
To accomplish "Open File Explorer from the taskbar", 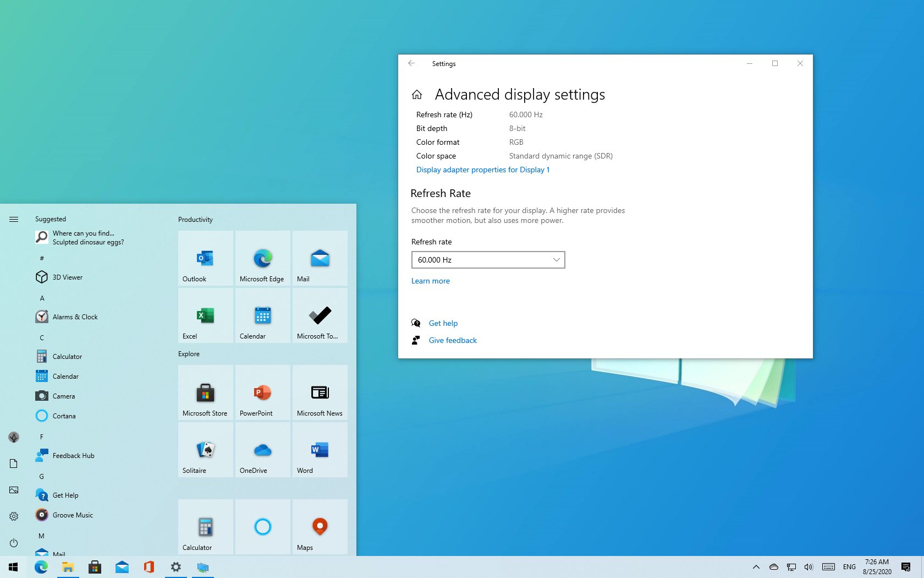I will (x=68, y=566).
